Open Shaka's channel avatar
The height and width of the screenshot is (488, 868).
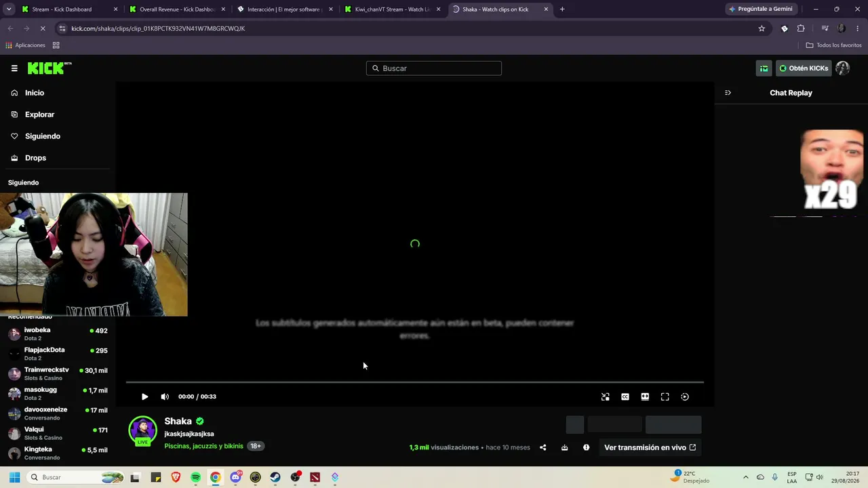[142, 430]
